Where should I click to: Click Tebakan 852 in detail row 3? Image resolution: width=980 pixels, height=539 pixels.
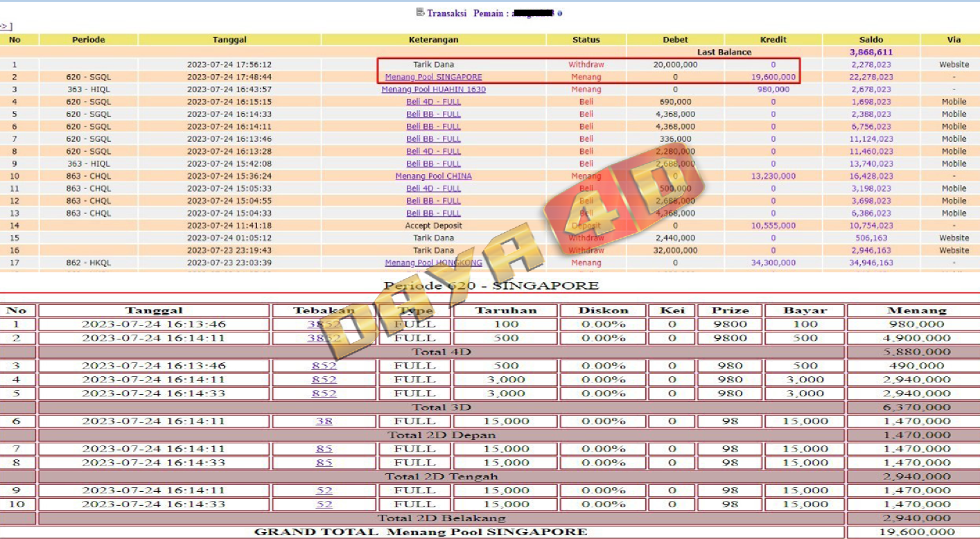tap(324, 366)
